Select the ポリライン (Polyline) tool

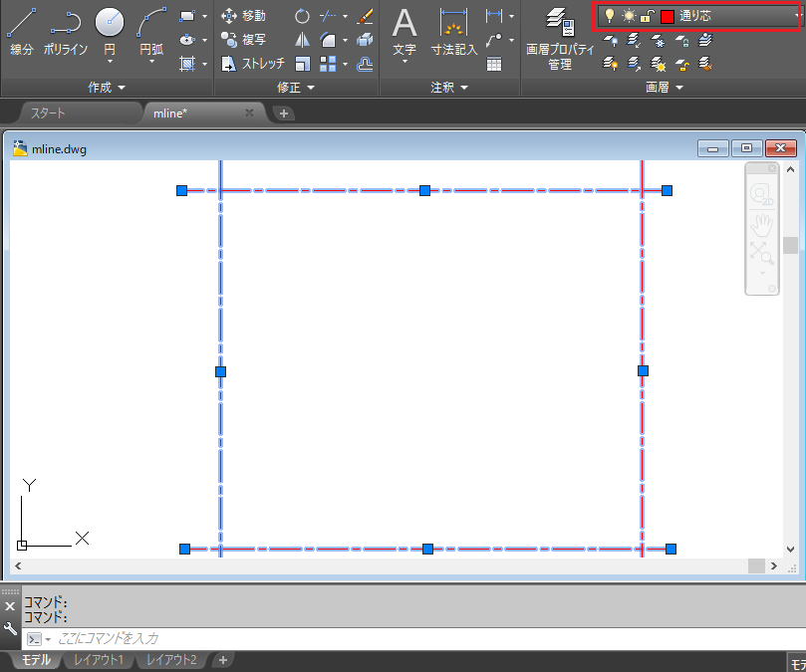tap(66, 31)
